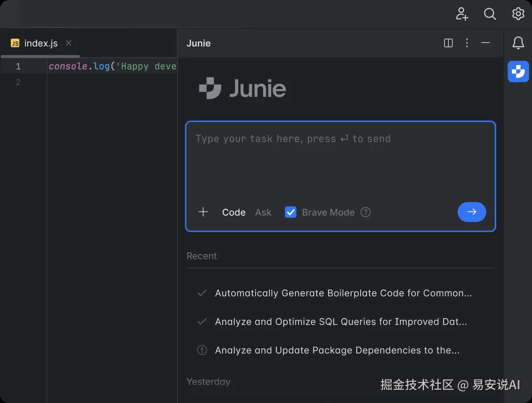Open the Junie panel options kebab menu

coord(467,43)
